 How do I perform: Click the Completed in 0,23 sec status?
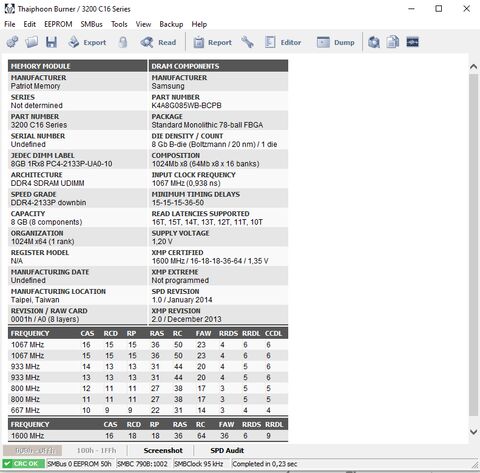point(265,464)
